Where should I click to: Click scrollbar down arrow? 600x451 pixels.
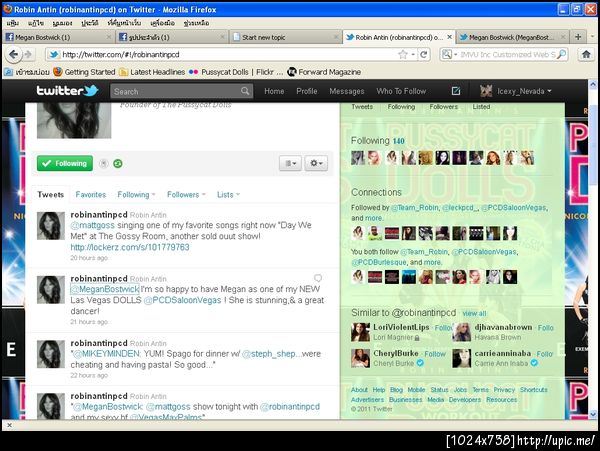(593, 414)
